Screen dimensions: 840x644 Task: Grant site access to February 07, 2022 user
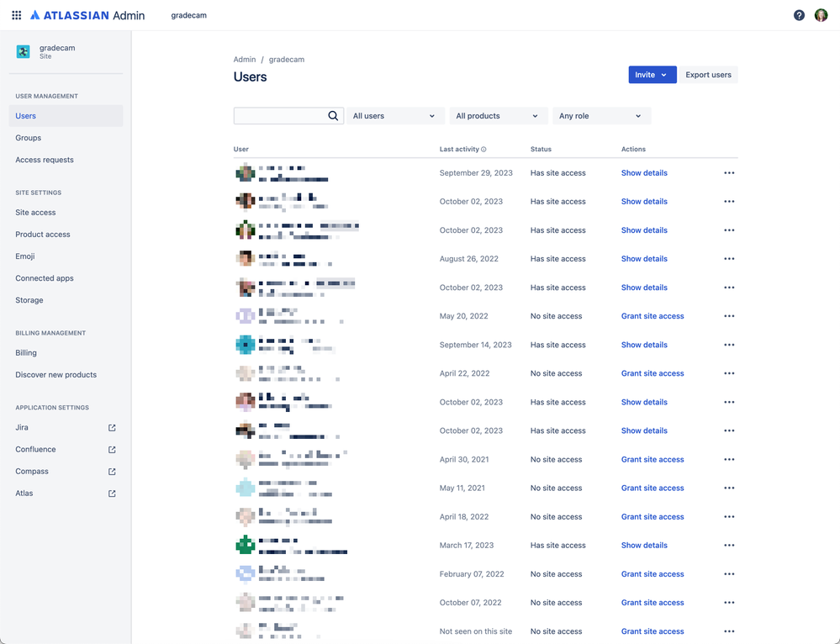652,574
